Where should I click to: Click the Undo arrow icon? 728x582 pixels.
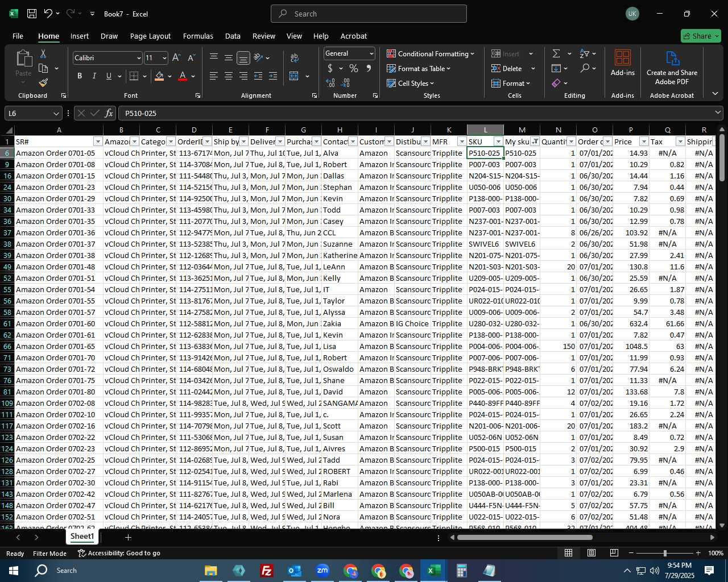[48, 14]
